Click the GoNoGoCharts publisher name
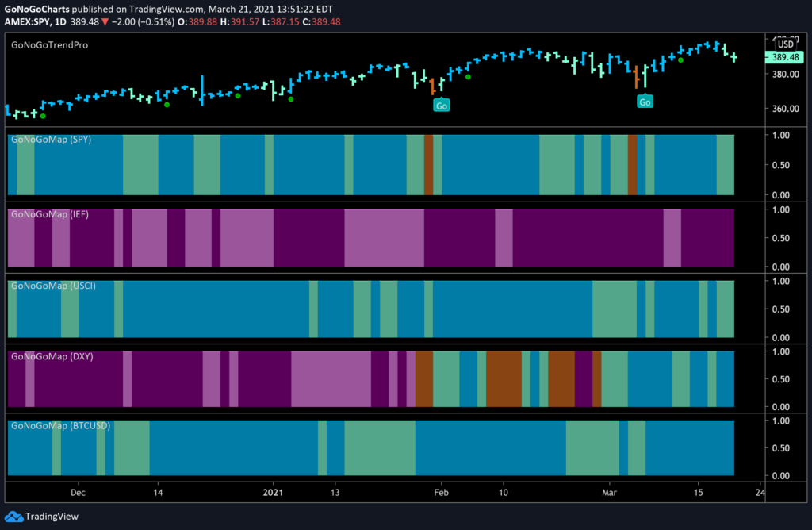The width and height of the screenshot is (812, 530). [x=36, y=10]
